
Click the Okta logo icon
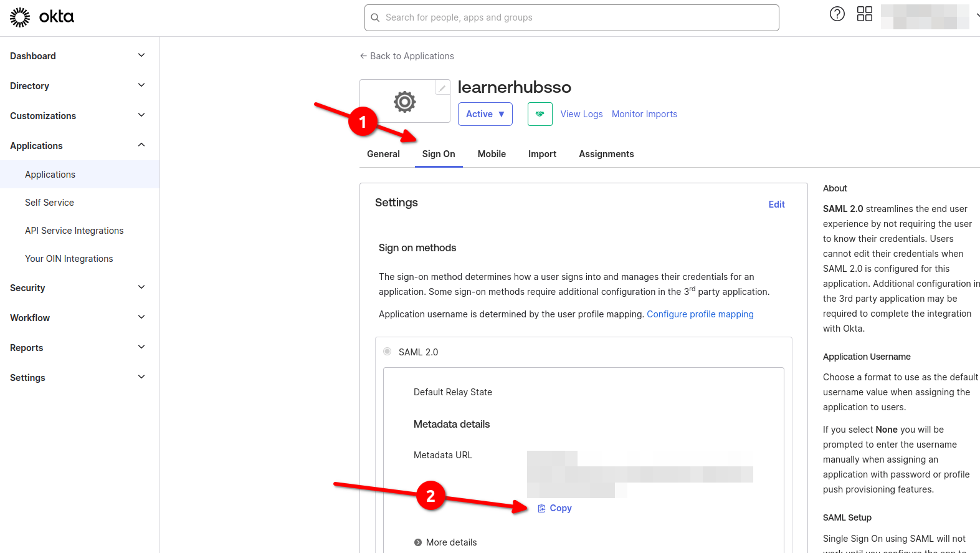coord(20,17)
